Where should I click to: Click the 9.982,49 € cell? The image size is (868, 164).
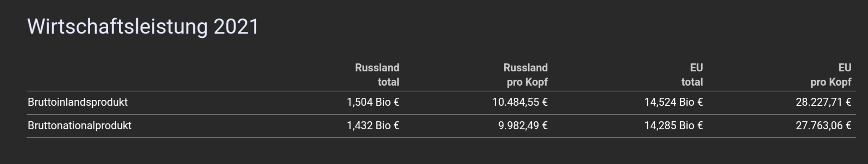523,126
